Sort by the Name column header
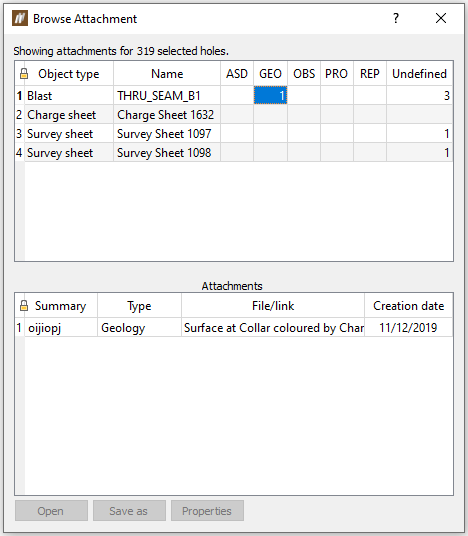This screenshot has width=468, height=536. point(167,74)
